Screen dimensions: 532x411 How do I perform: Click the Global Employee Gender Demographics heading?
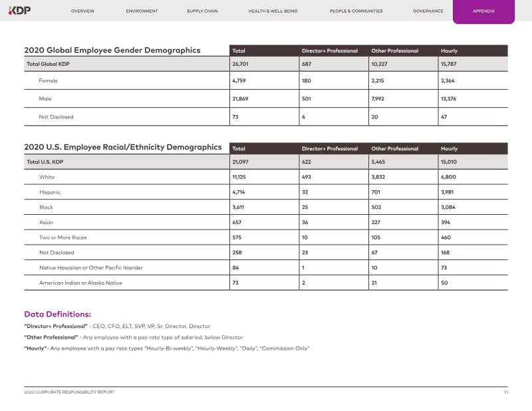[112, 51]
